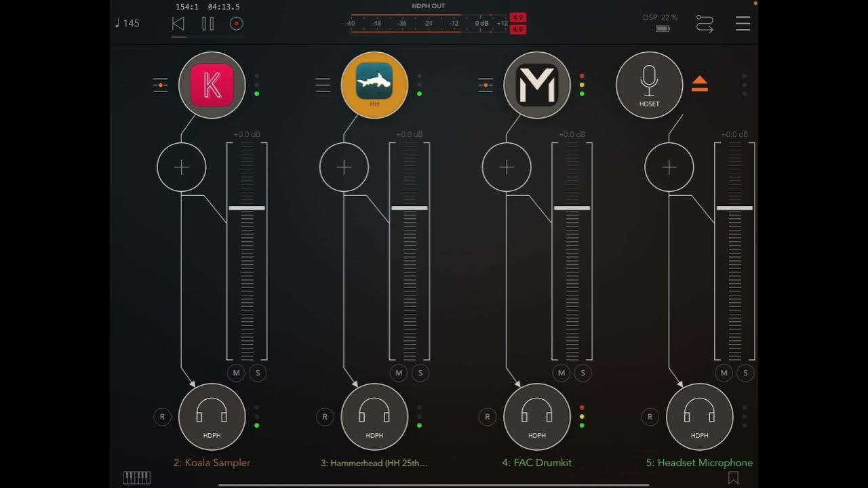
Task: Open mixer settings for FAC Drumkit channel
Action: click(486, 85)
